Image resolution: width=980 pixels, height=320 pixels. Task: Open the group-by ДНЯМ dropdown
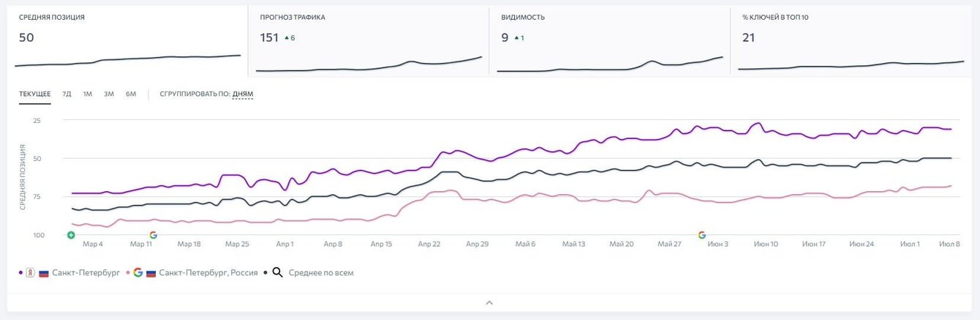[x=243, y=94]
